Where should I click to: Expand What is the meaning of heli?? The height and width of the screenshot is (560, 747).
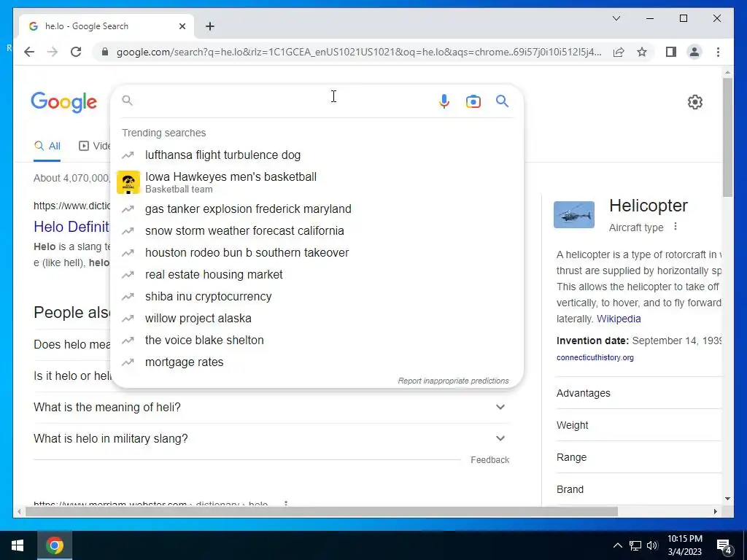coord(271,407)
